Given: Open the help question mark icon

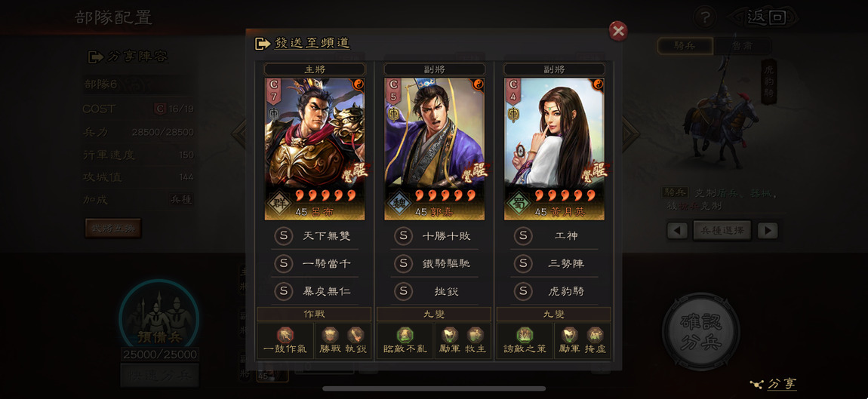Looking at the screenshot, I should click(705, 17).
